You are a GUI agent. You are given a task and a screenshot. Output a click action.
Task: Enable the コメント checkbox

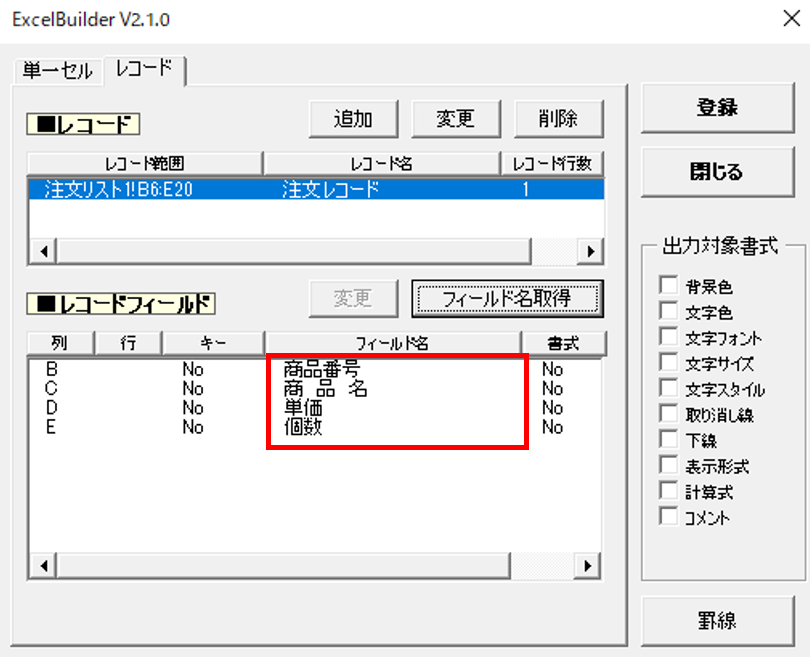pyautogui.click(x=668, y=517)
